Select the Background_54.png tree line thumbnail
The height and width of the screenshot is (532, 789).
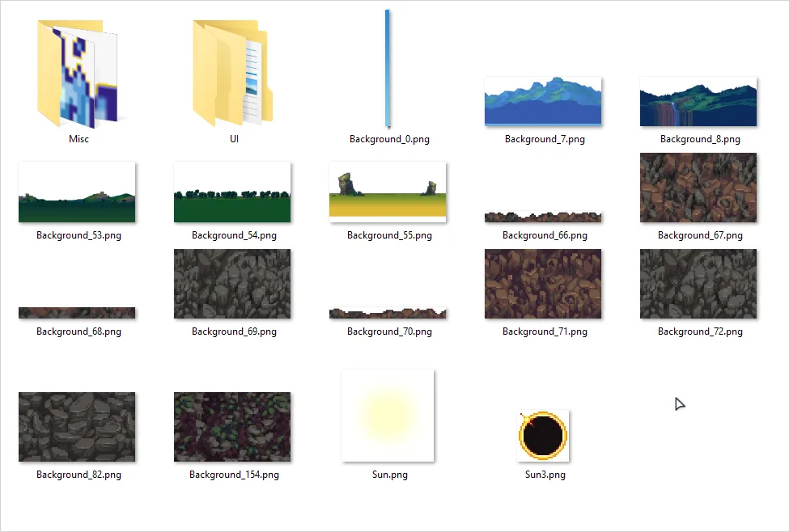pos(232,192)
